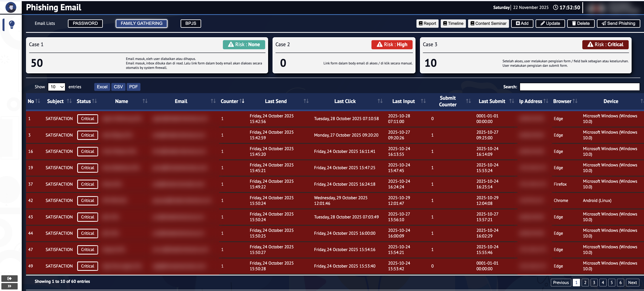Export the table as Excel
The height and width of the screenshot is (291, 644).
coord(102,87)
